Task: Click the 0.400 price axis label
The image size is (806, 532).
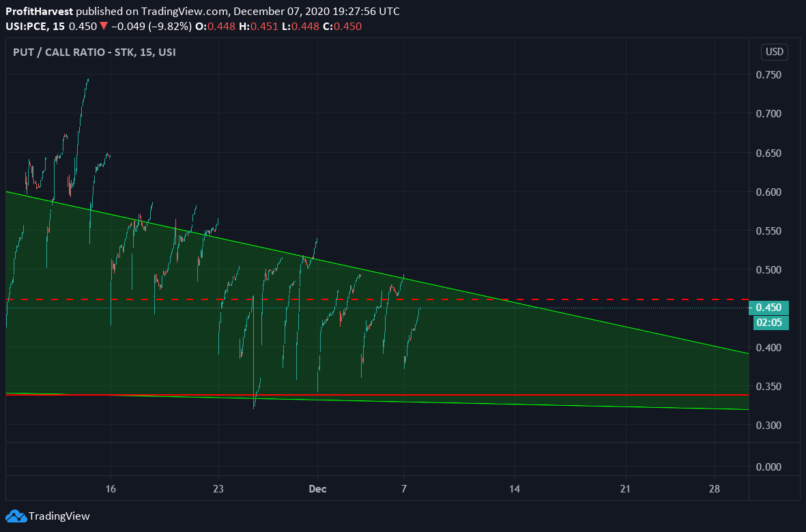Action: [768, 348]
